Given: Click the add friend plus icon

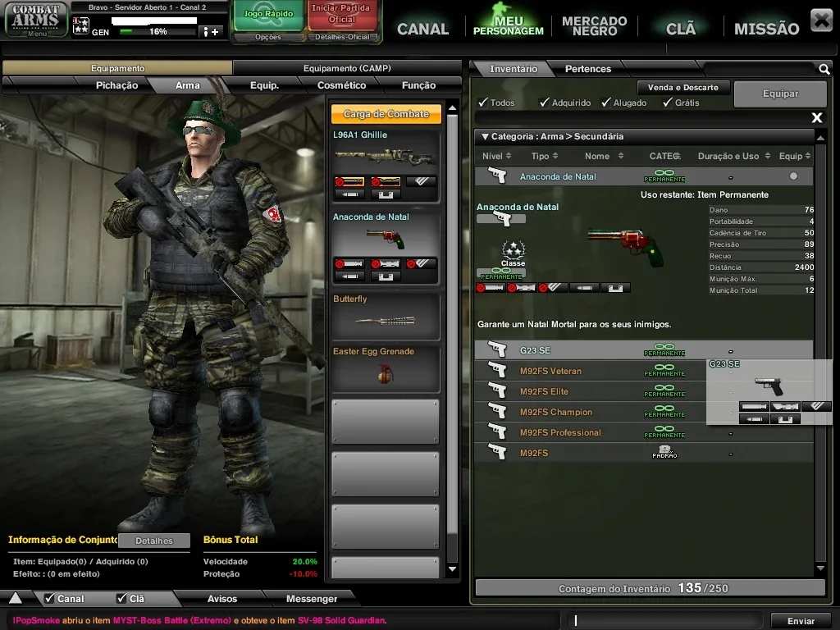Looking at the screenshot, I should click(211, 32).
